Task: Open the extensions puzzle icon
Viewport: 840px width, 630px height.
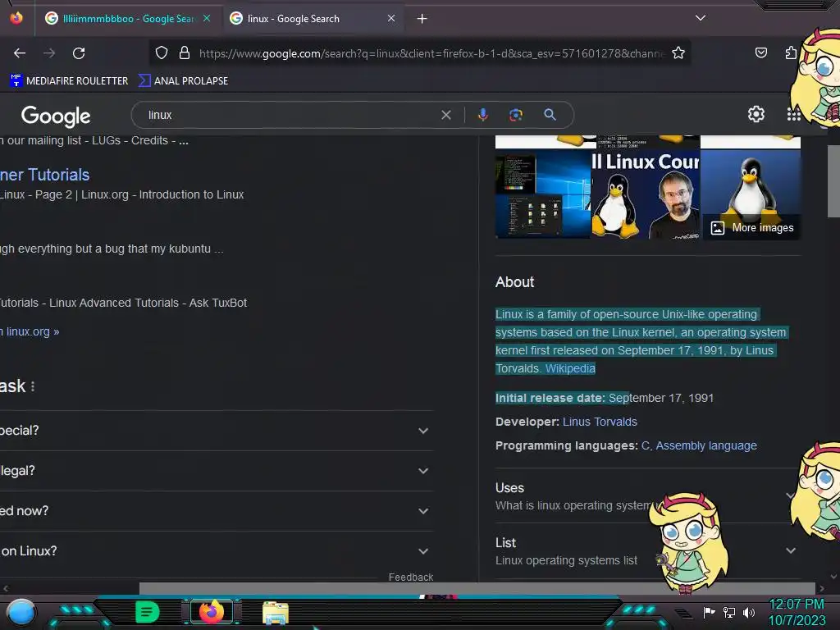Action: pyautogui.click(x=791, y=52)
